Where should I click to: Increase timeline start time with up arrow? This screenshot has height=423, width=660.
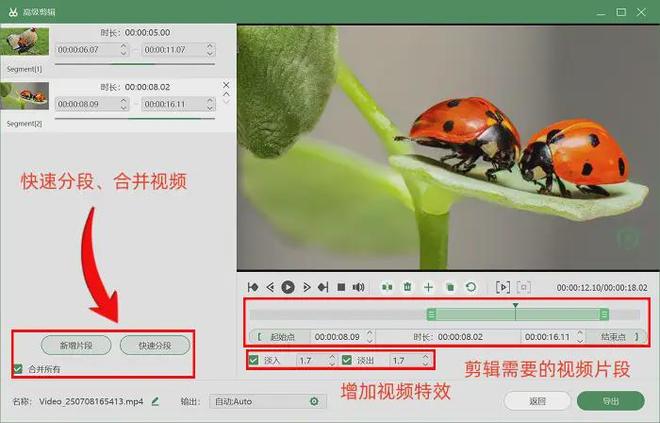370,333
